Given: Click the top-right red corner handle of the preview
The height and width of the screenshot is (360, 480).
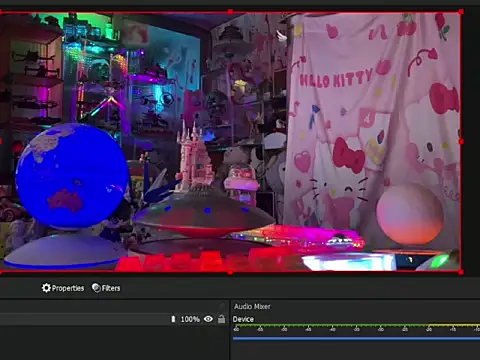Looking at the screenshot, I should [x=461, y=12].
